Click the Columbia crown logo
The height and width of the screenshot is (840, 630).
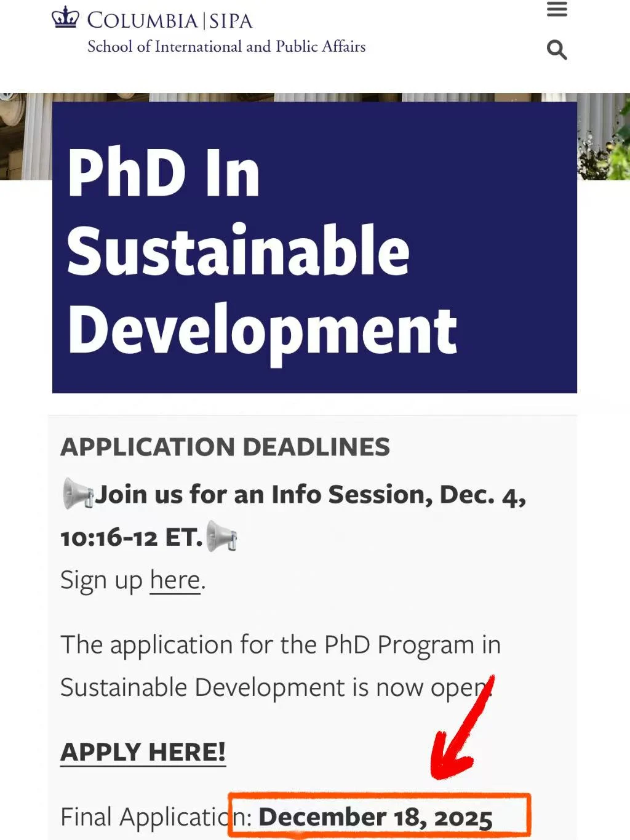65,17
